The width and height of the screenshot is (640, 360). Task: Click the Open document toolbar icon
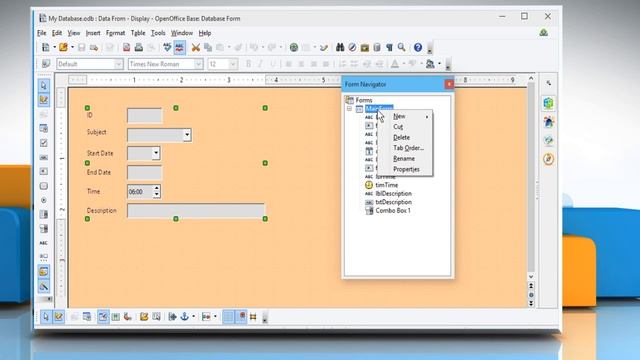pos(63,47)
